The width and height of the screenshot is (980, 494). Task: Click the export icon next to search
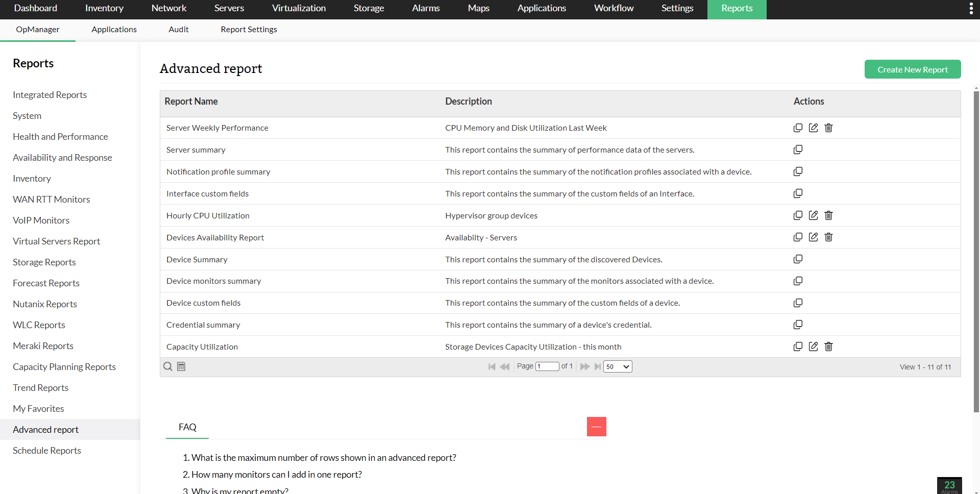tap(181, 366)
